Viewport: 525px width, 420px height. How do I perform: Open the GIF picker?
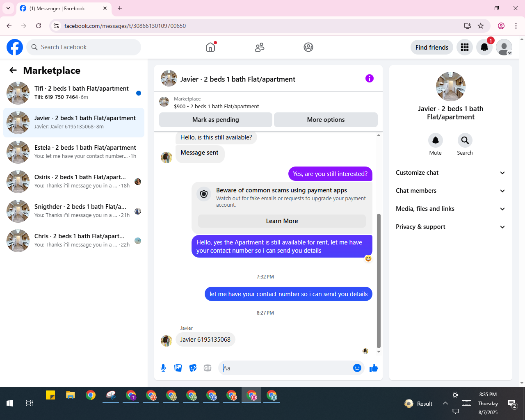[208, 368]
